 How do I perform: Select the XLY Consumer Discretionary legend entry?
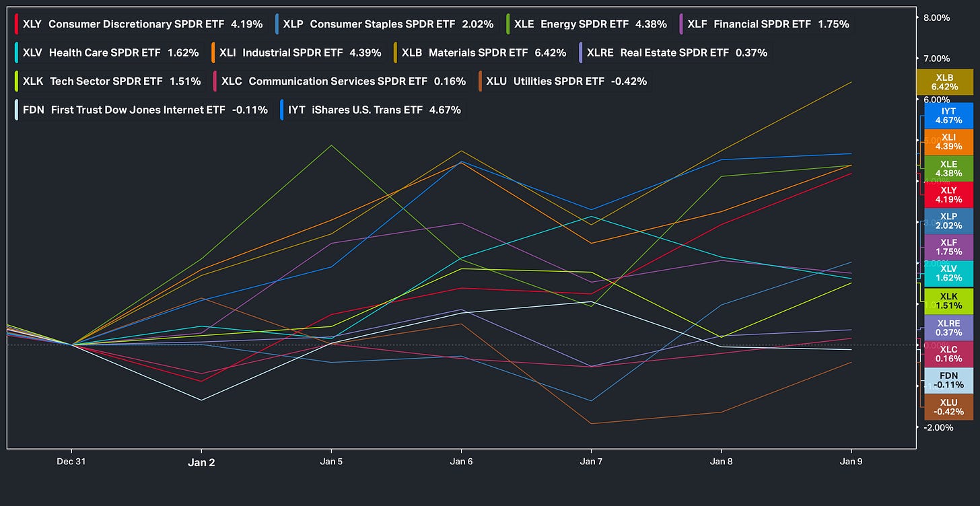coord(141,24)
